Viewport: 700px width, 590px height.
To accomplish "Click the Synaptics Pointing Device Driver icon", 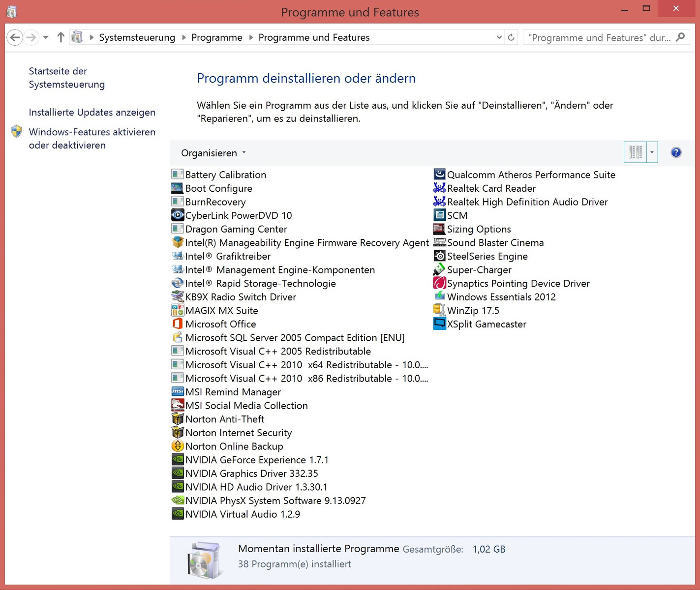I will coord(439,283).
